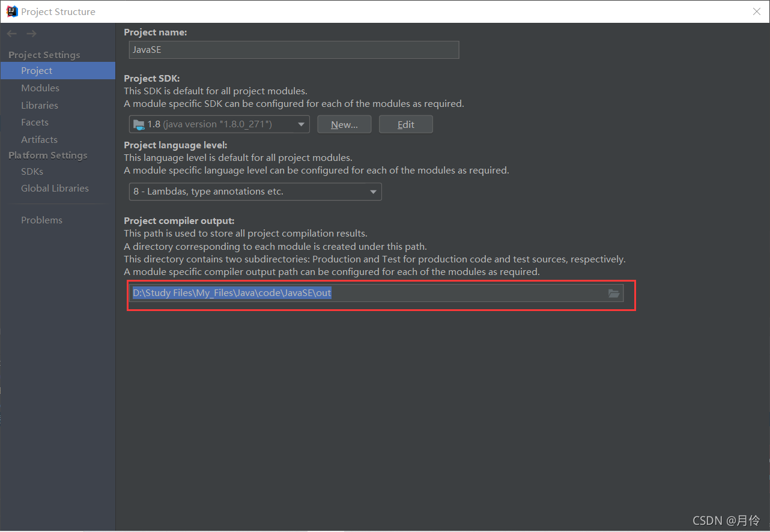Screen dimensions: 770x532
Task: Click the IntelliJ icon in title bar
Action: click(x=11, y=11)
